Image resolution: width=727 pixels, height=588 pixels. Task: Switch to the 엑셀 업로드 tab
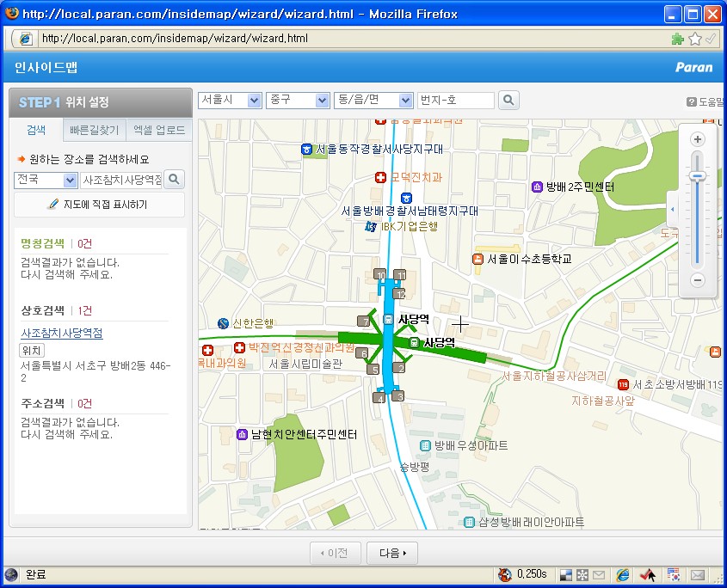pyautogui.click(x=159, y=130)
